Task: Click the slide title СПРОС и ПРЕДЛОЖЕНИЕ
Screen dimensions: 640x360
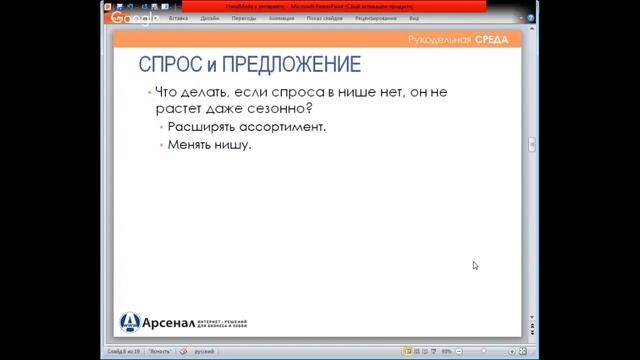Action: [x=250, y=64]
